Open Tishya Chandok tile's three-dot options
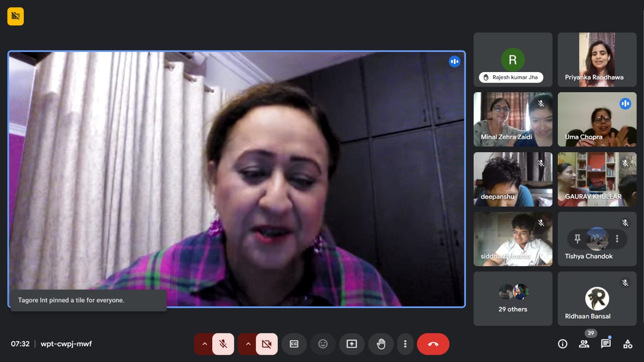This screenshot has width=644, height=362. tap(617, 239)
